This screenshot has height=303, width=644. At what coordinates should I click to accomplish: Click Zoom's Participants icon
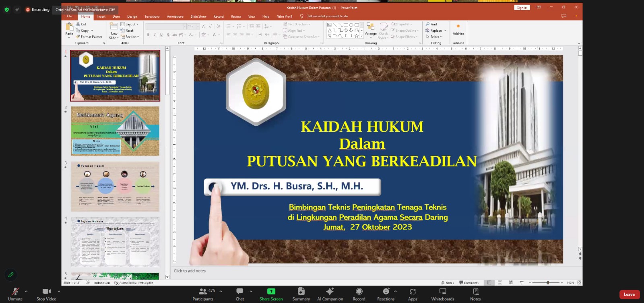(203, 291)
